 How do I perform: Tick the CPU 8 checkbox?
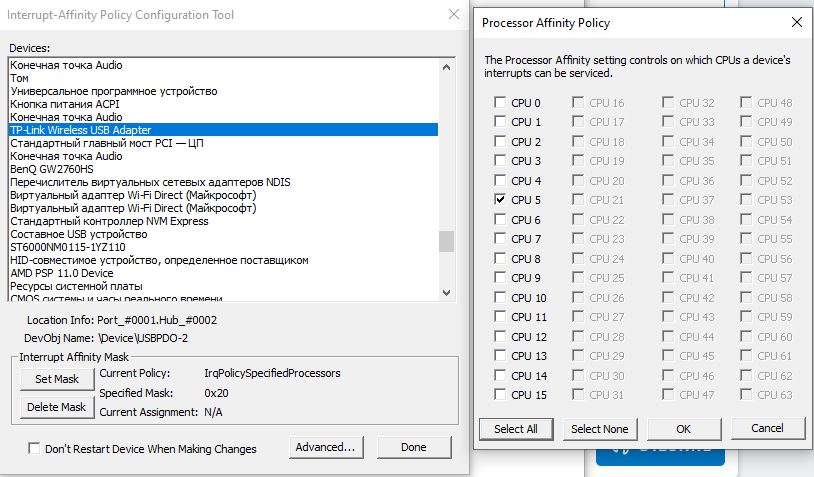pos(500,259)
